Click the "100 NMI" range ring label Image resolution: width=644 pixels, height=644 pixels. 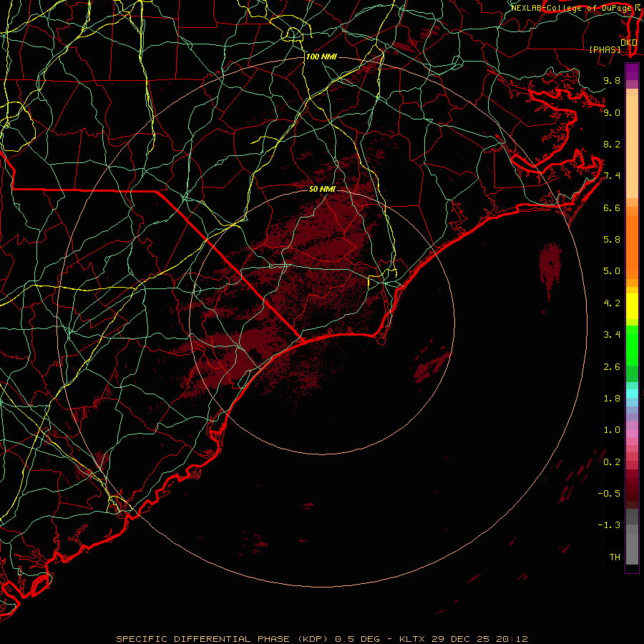(321, 57)
